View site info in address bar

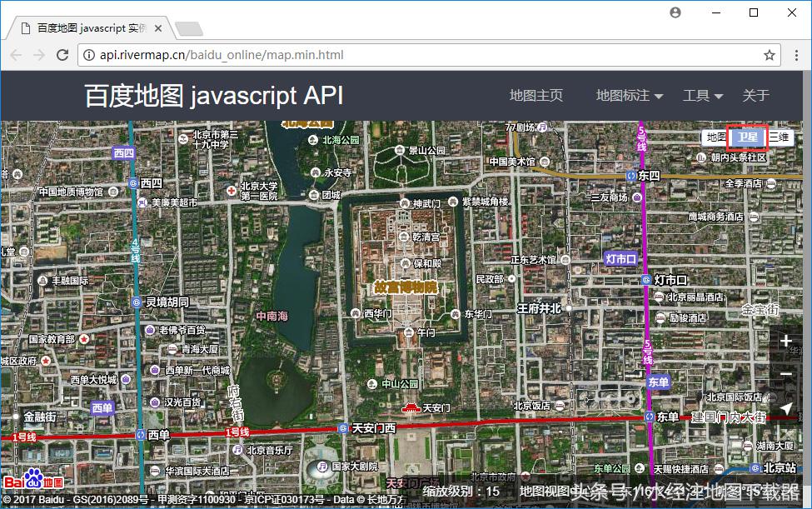coord(89,55)
